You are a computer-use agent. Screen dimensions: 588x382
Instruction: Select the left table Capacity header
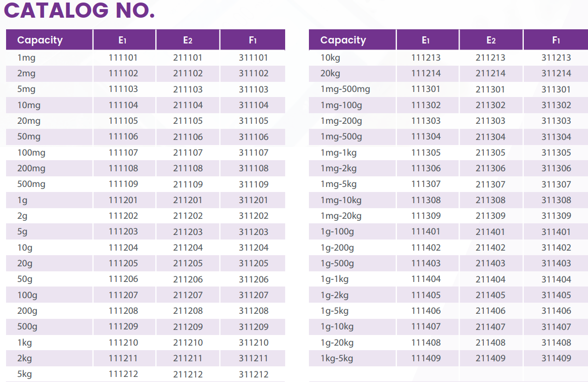pos(40,40)
